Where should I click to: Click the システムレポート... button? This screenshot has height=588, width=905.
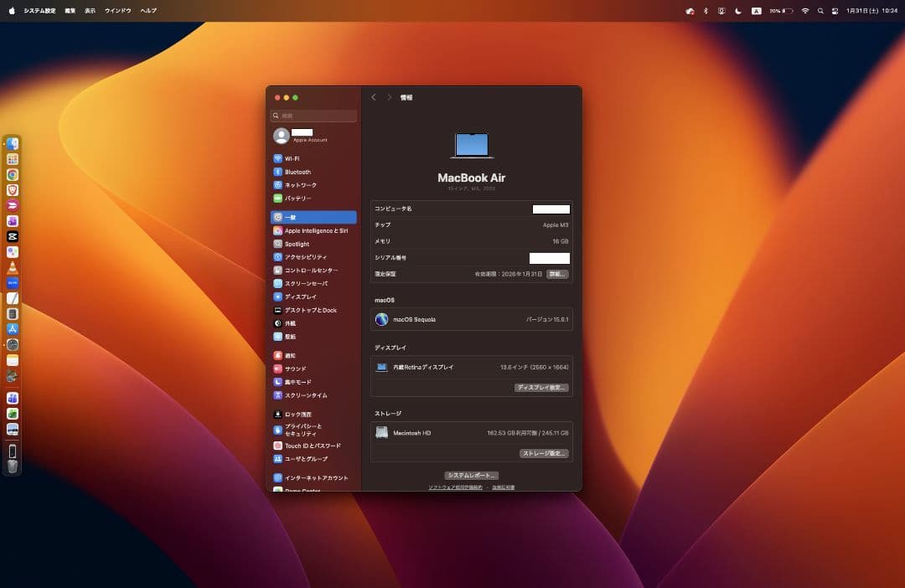[x=471, y=476]
